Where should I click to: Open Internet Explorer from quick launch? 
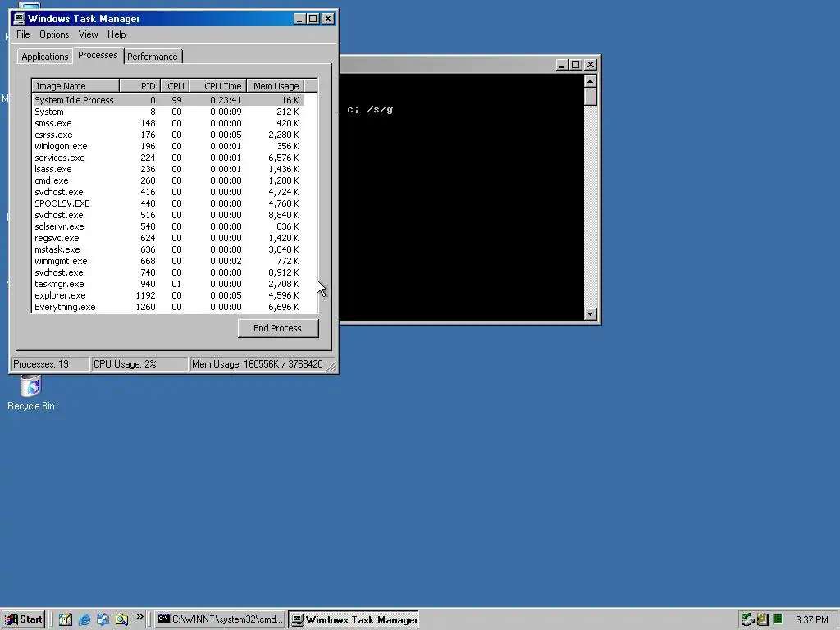click(x=84, y=619)
